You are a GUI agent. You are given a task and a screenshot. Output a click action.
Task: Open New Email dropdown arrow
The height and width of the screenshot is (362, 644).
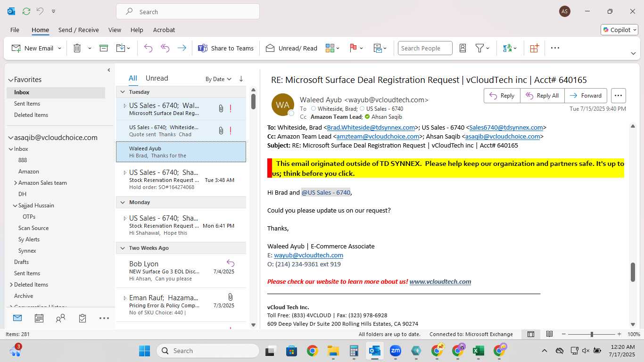point(60,48)
